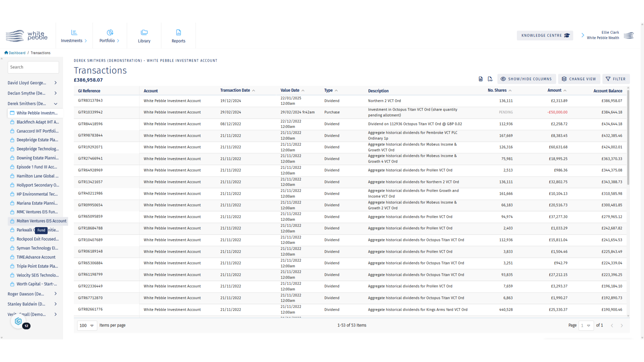644x362 pixels.
Task: Toggle Show/Hide Columns
Action: [526, 79]
